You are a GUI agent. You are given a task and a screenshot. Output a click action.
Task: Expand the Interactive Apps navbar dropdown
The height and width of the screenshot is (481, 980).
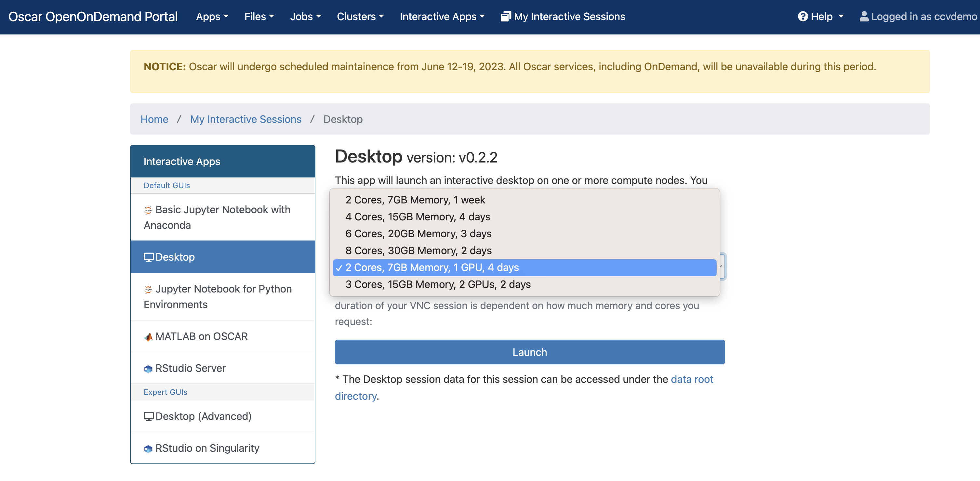pyautogui.click(x=442, y=17)
